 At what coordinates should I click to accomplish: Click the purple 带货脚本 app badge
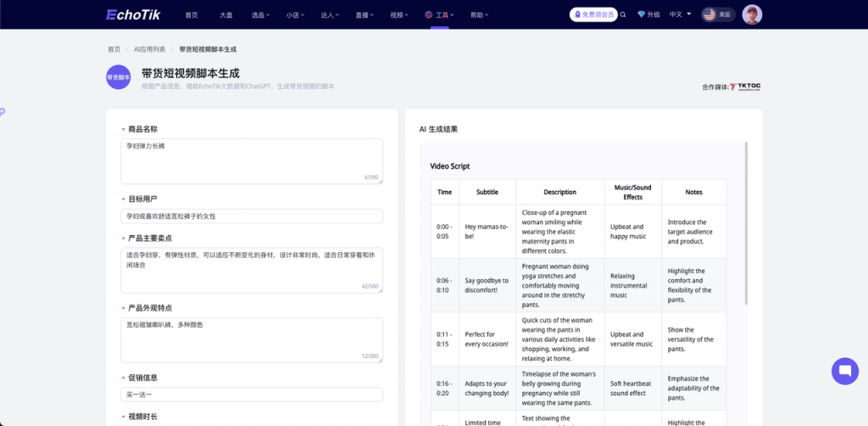pyautogui.click(x=119, y=77)
